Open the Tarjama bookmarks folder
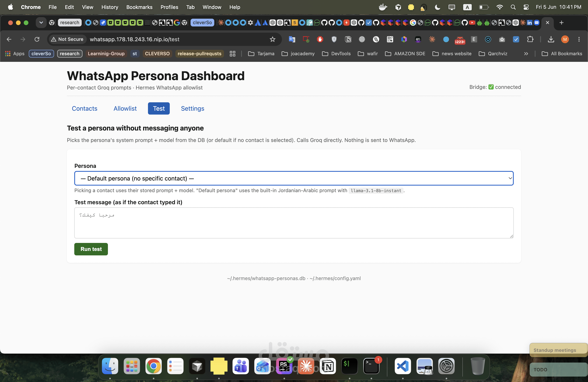Image resolution: width=588 pixels, height=382 pixels. click(x=261, y=54)
